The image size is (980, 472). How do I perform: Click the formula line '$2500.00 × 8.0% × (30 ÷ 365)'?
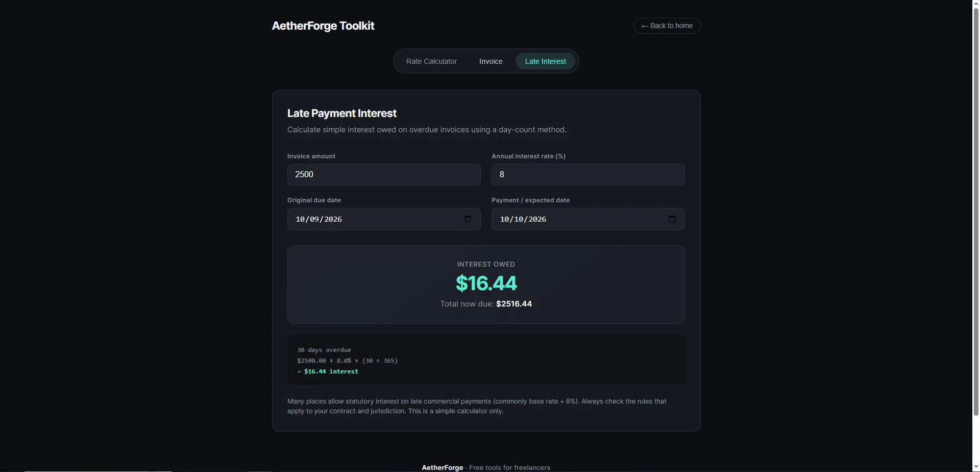tap(347, 361)
